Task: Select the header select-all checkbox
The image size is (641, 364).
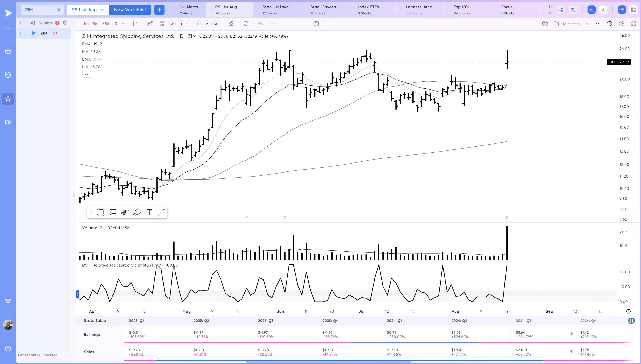Action: tap(23, 23)
